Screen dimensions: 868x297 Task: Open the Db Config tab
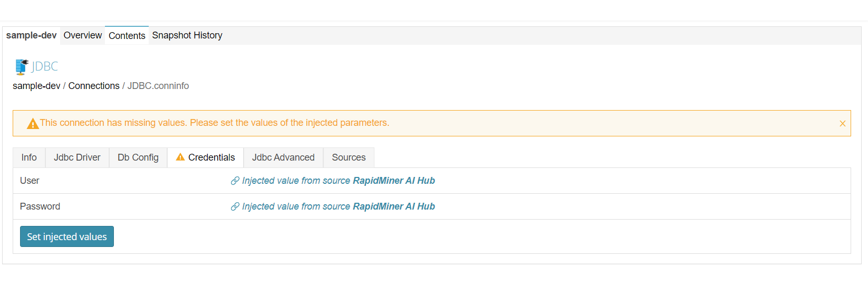point(138,157)
